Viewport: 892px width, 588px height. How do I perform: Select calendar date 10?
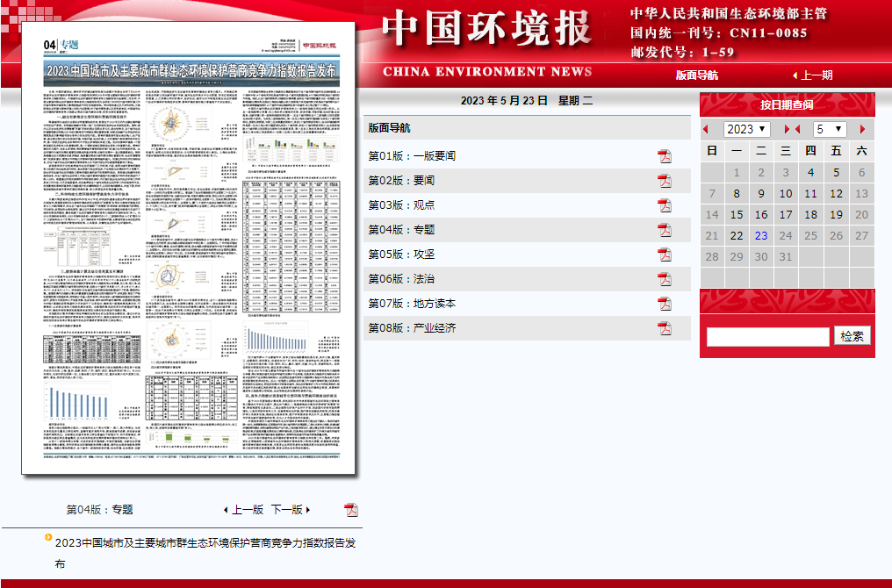[x=786, y=193]
